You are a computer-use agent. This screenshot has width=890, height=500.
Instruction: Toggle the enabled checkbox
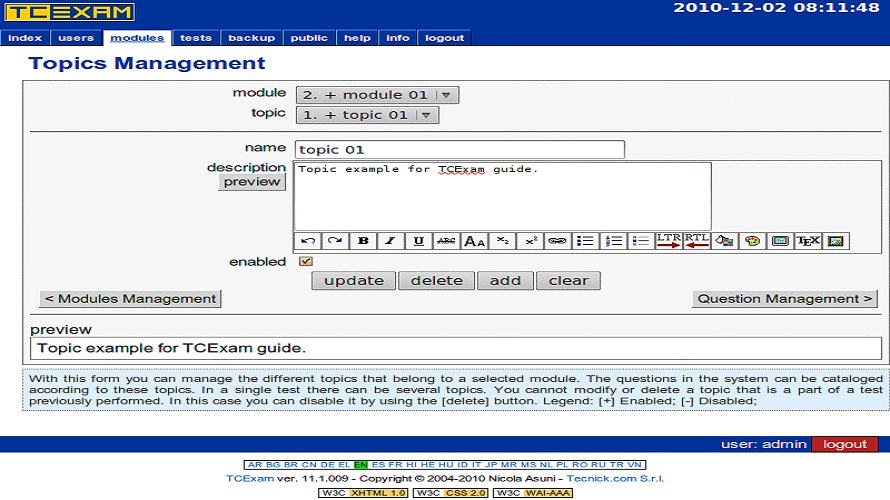305,261
